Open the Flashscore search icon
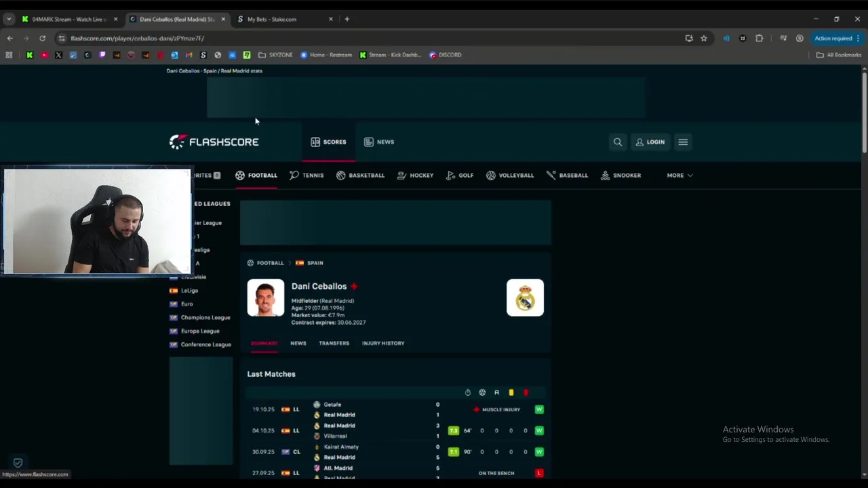 (x=618, y=142)
